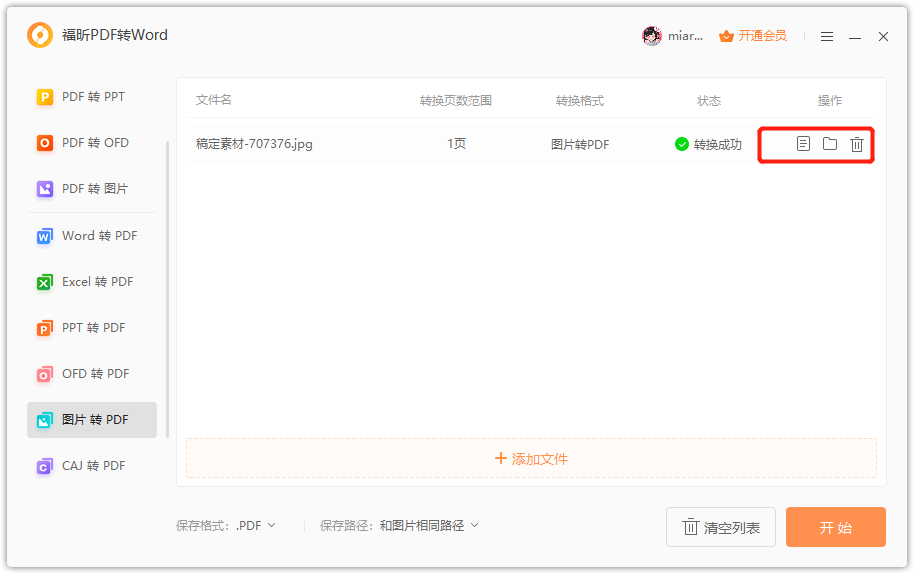The height and width of the screenshot is (574, 914).
Task: Minimize the application window
Action: 855,37
